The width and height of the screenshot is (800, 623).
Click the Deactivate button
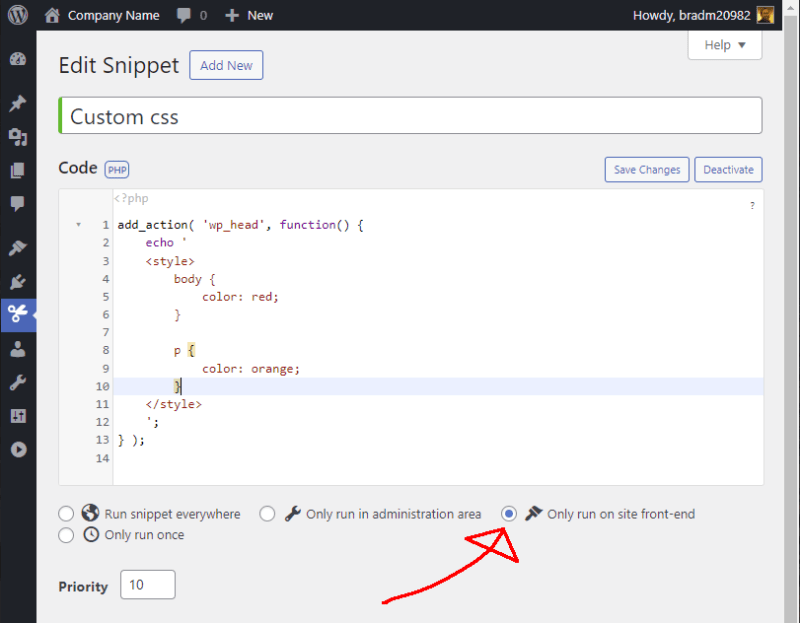click(x=728, y=169)
